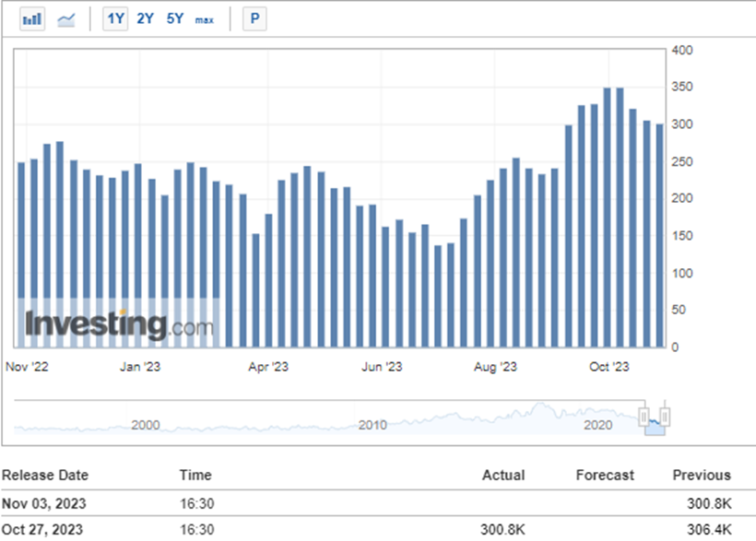Click the last bar in the chart

click(659, 235)
